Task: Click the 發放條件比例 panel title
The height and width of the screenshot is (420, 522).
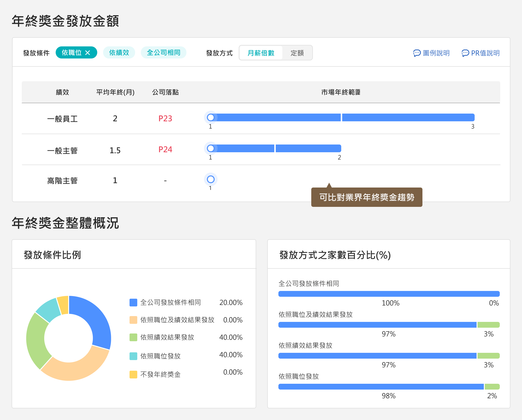Action: pyautogui.click(x=52, y=255)
